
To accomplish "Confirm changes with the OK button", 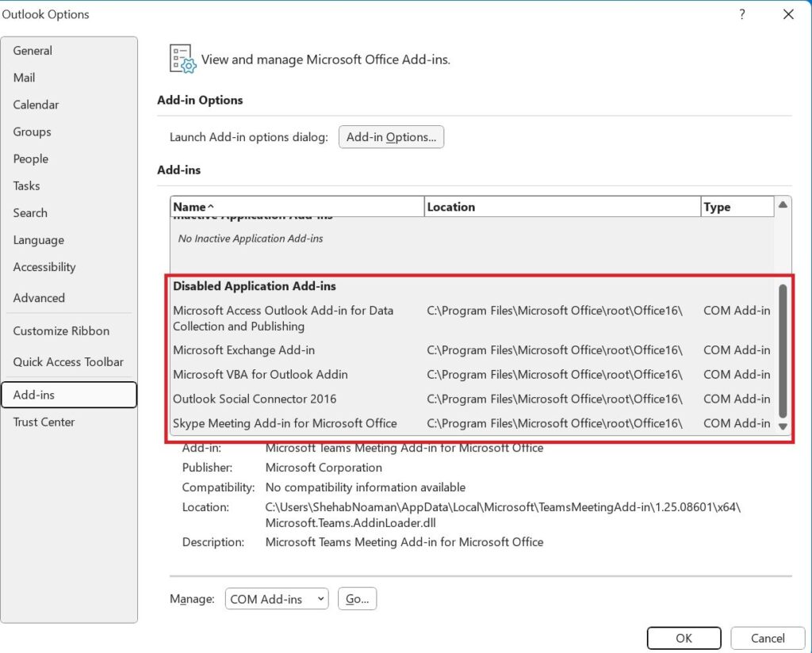I will point(684,638).
